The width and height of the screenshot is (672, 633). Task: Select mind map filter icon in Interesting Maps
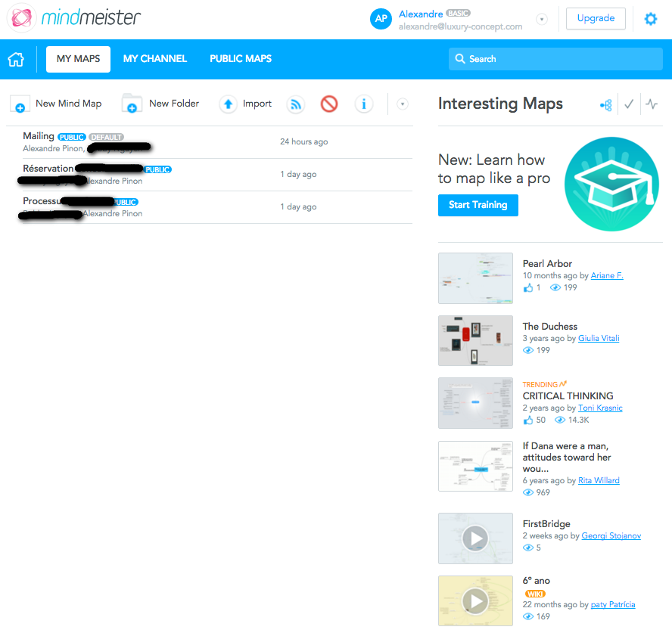(x=606, y=104)
